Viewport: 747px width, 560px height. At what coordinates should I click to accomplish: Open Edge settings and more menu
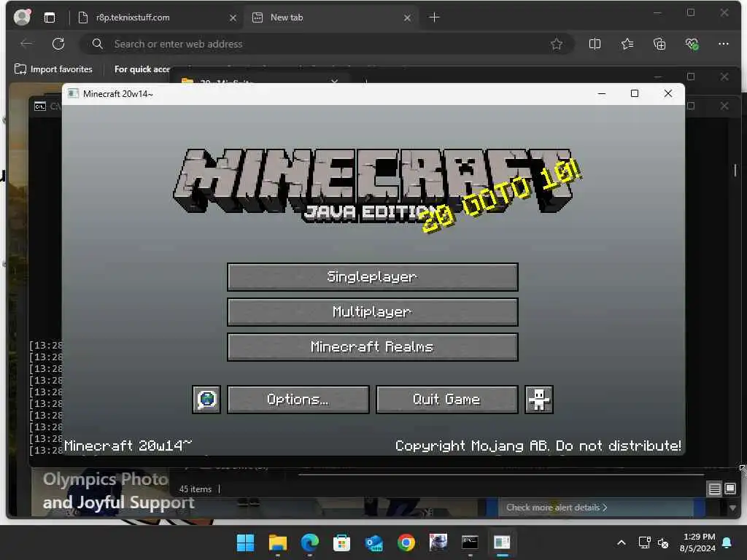pos(724,44)
